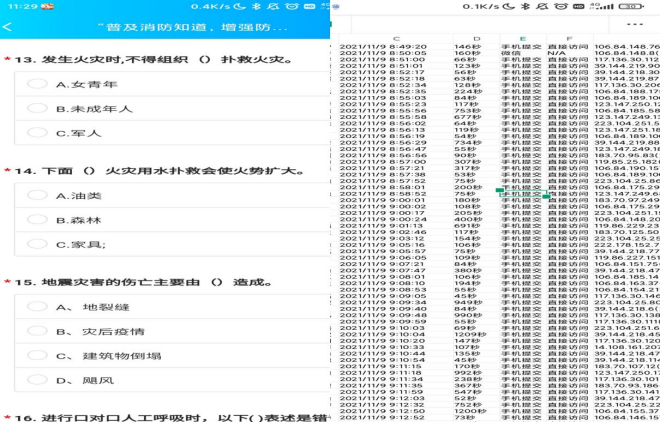Select option D、飓风 for question 15

[x=38, y=380]
